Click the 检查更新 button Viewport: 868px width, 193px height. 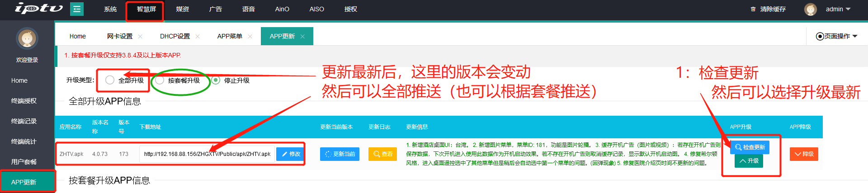point(750,147)
